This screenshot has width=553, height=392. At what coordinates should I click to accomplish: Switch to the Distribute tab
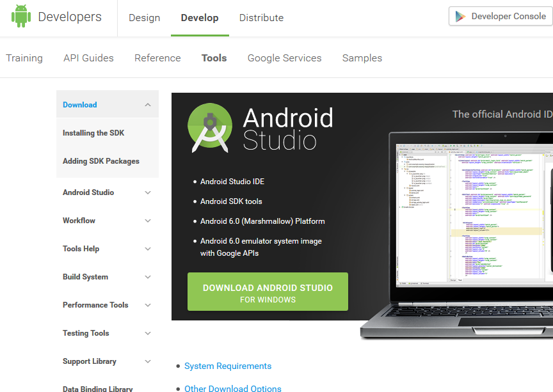click(x=261, y=18)
